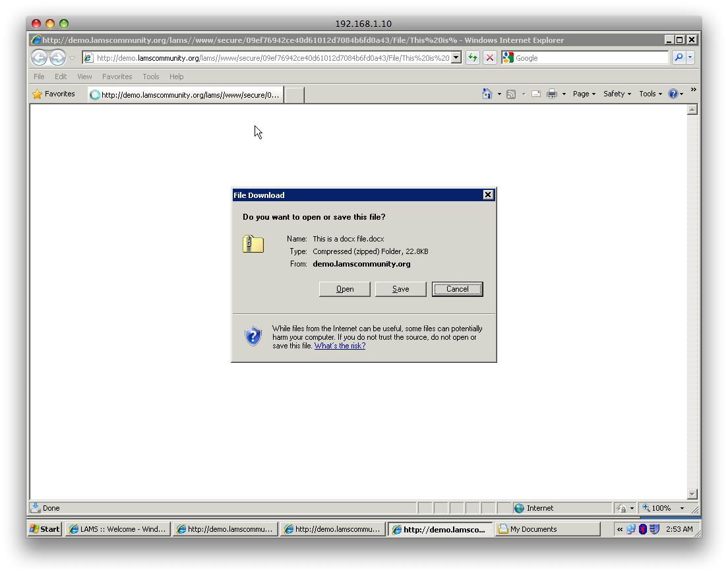728x574 pixels.
Task: Click the "What's the risk?" link
Action: coord(340,346)
